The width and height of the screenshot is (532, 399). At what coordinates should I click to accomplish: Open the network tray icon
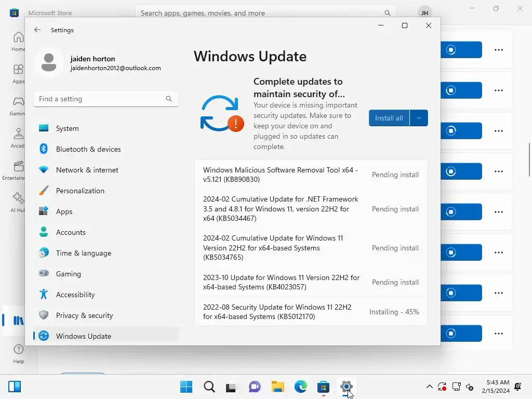[x=456, y=387]
